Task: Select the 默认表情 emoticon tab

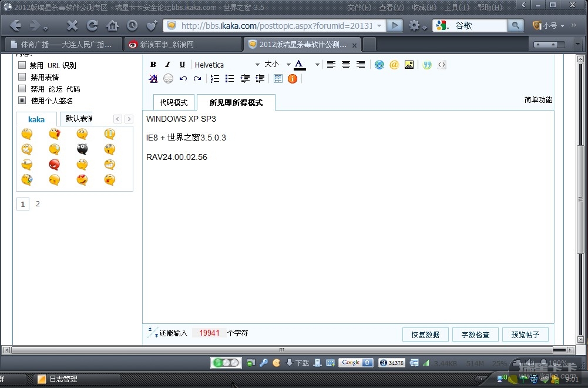Action: click(78, 119)
